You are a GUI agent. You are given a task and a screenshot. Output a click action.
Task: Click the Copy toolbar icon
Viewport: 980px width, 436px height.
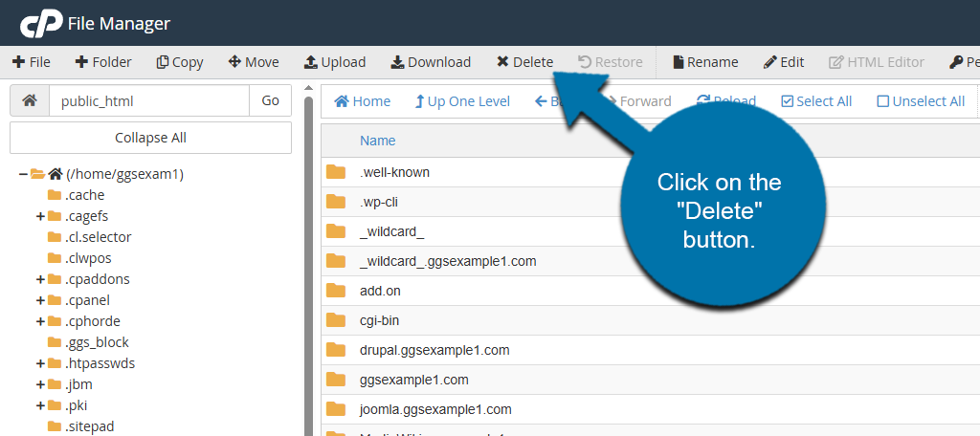click(180, 62)
